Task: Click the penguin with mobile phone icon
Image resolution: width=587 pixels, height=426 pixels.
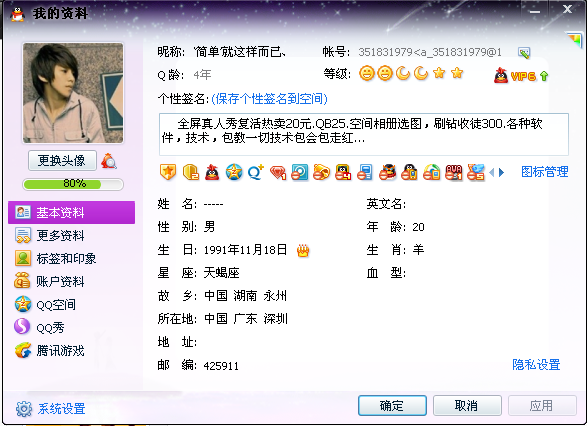Action: coord(409,173)
